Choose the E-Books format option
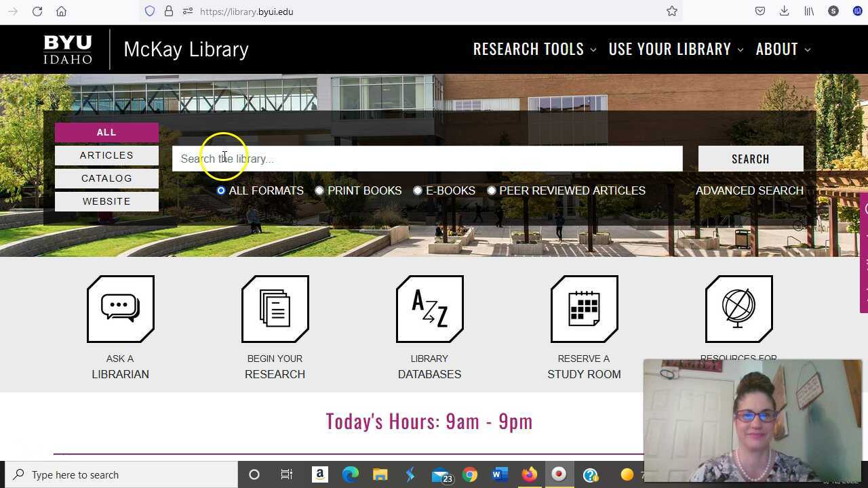This screenshot has width=868, height=488. click(x=418, y=190)
